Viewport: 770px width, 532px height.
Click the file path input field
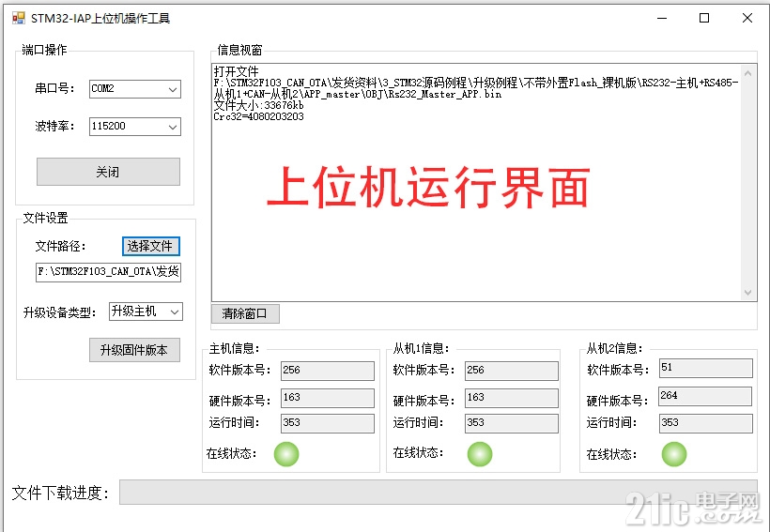[108, 272]
